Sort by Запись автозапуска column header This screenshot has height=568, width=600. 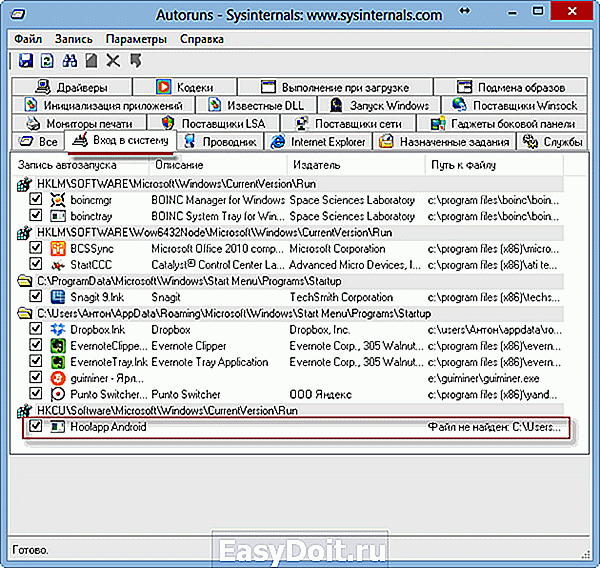pyautogui.click(x=80, y=165)
